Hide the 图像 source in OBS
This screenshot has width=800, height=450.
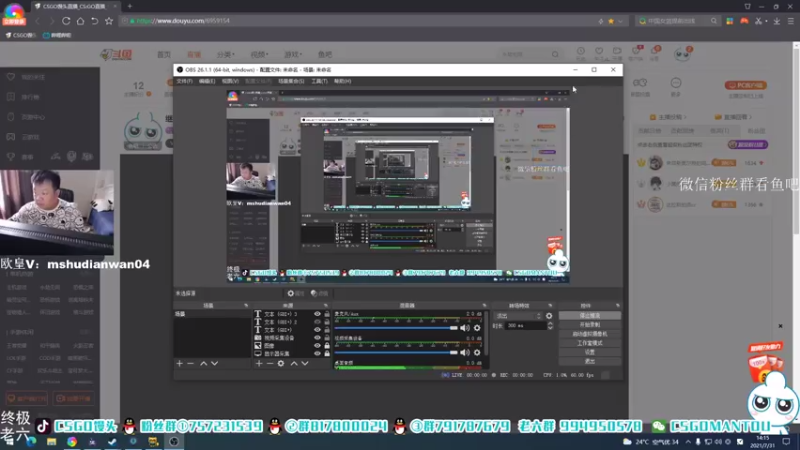[317, 345]
